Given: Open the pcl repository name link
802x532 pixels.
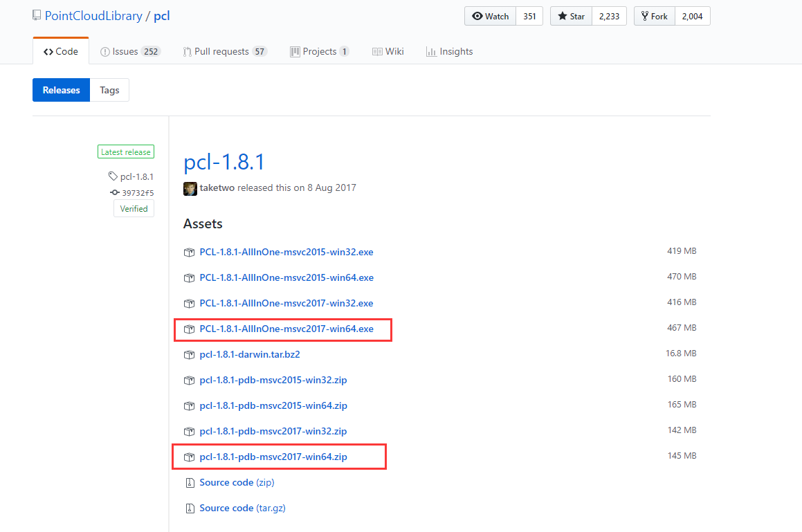Looking at the screenshot, I should 162,16.
